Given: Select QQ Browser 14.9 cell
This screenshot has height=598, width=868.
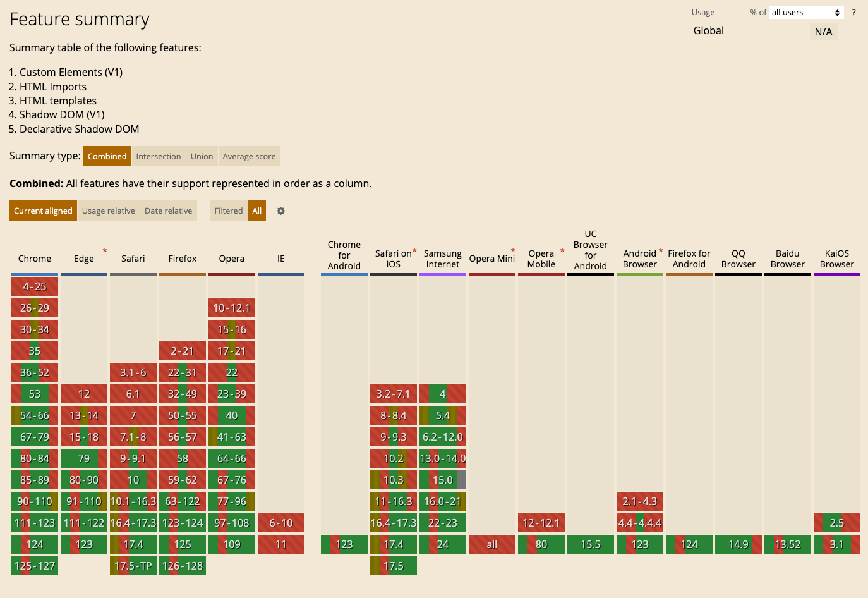Looking at the screenshot, I should tap(738, 544).
